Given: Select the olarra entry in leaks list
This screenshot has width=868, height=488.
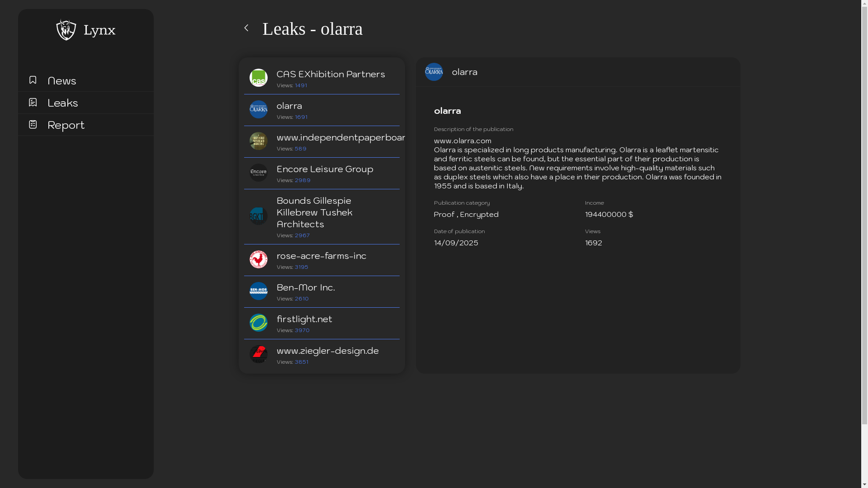Looking at the screenshot, I should [x=289, y=106].
